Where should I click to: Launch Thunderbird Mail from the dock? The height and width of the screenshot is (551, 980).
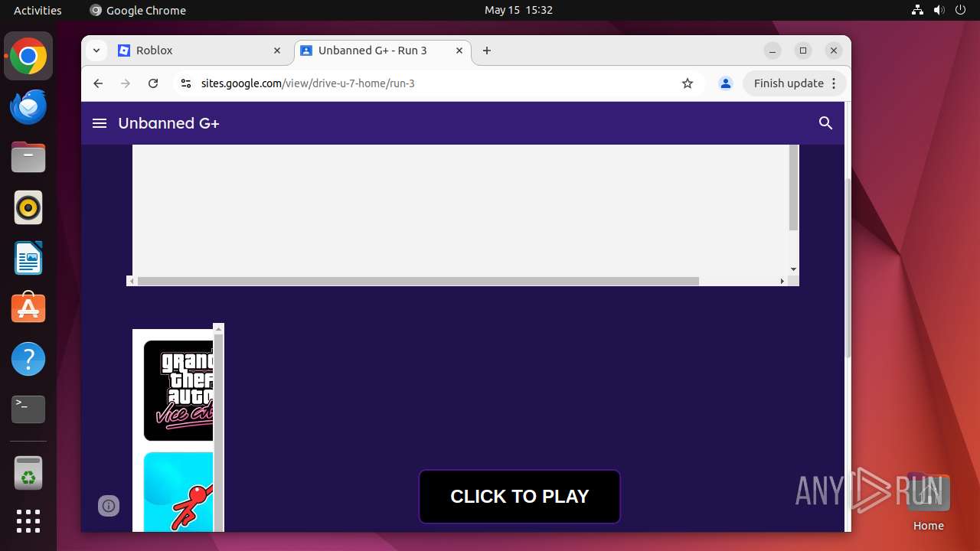tap(28, 107)
